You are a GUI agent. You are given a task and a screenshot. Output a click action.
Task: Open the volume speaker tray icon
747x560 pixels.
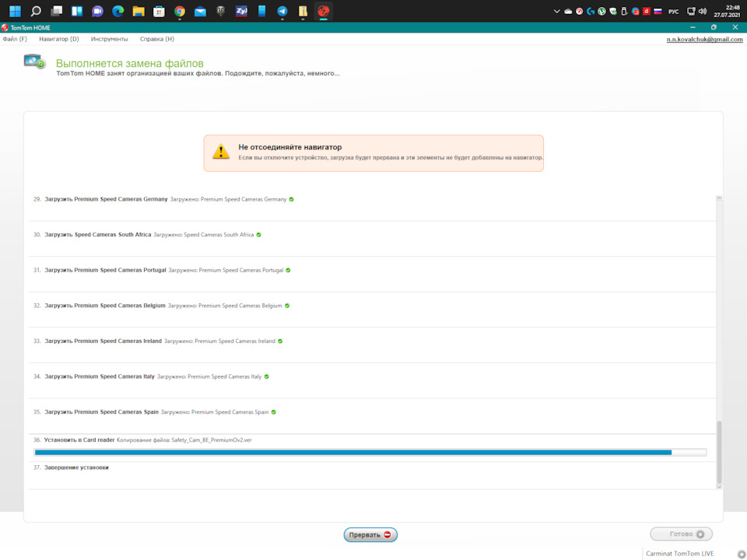[x=702, y=12]
